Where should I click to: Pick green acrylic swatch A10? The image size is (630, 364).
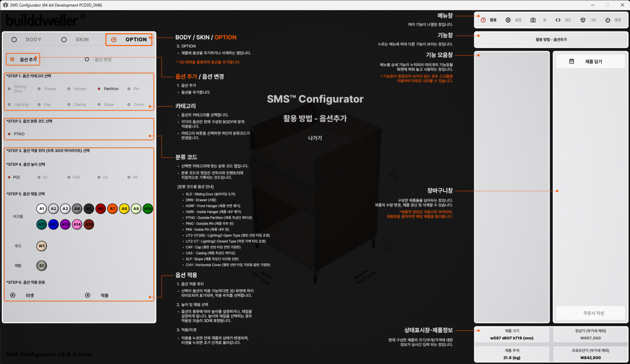(148, 209)
